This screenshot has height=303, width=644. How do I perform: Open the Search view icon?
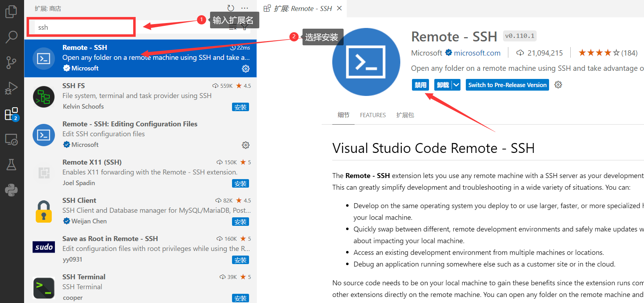coord(11,37)
